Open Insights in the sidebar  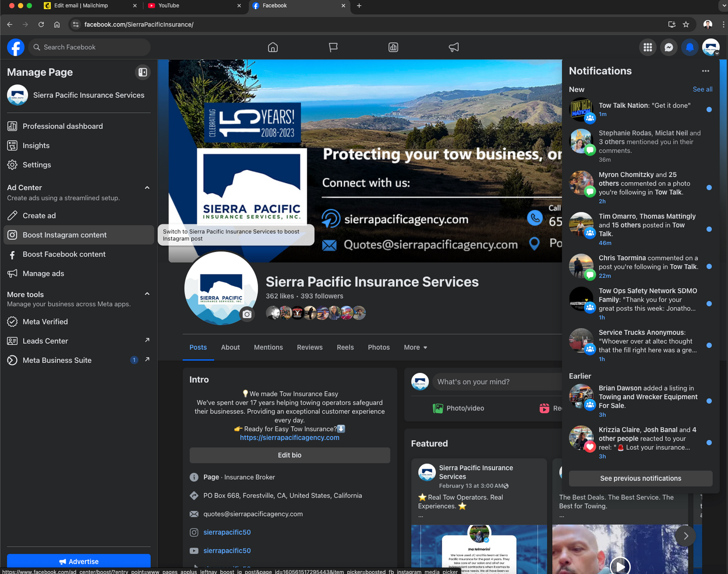(79, 145)
